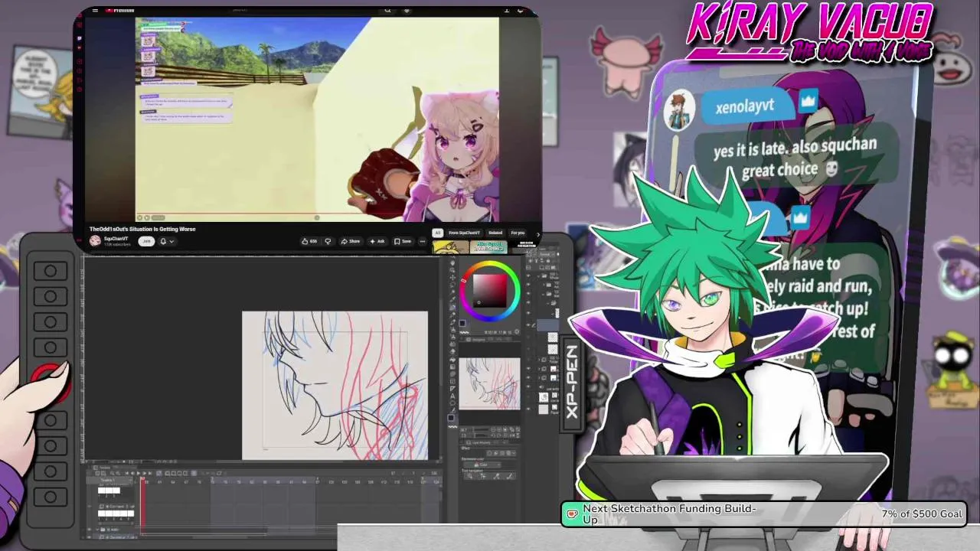Click the layer thumbnail below selected layer
This screenshot has width=980, height=551.
point(553,337)
